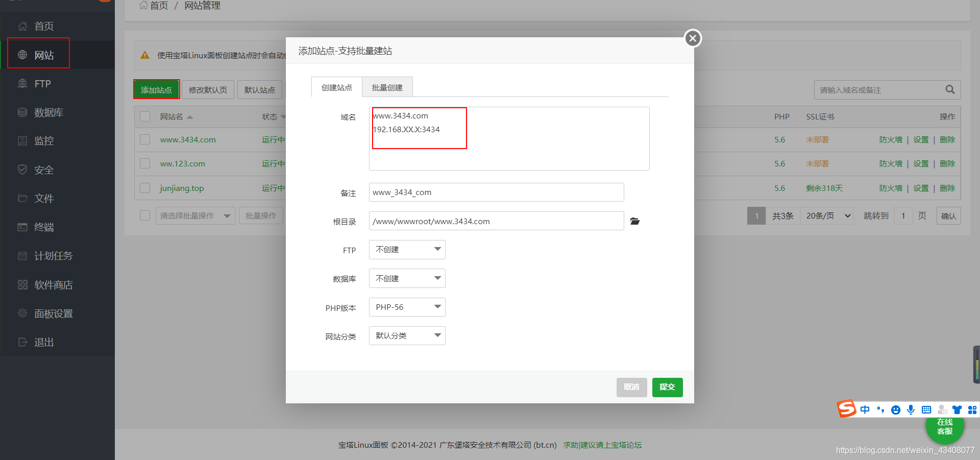Screen dimensions: 980x460
Task: Focus the 跳转到 page number field
Action: pyautogui.click(x=903, y=215)
